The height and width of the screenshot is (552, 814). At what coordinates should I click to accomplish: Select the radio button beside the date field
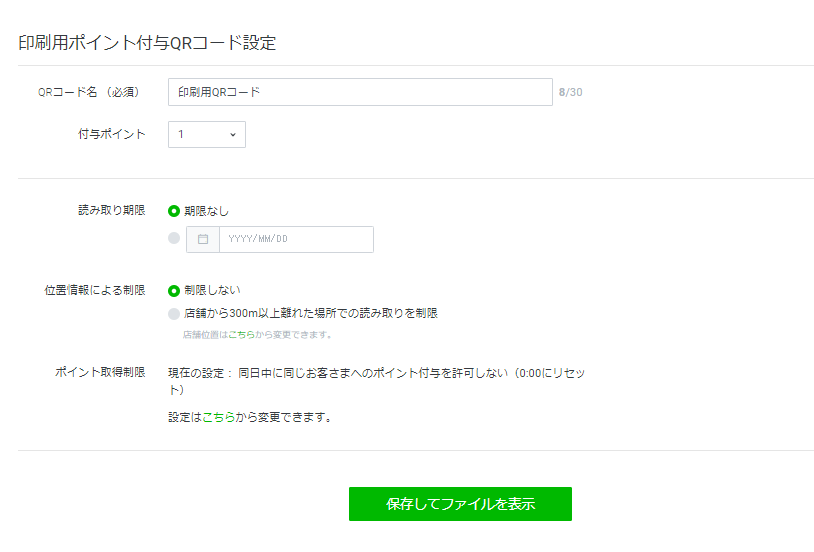[x=174, y=239]
